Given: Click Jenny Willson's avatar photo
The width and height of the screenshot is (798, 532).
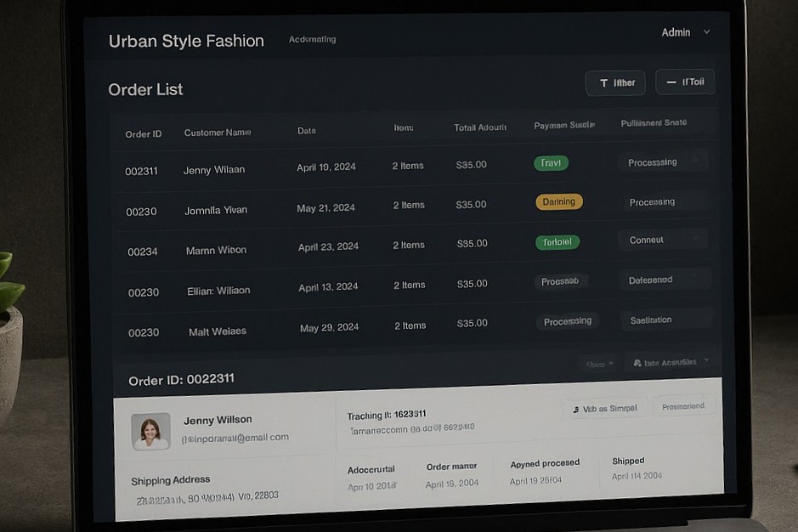Looking at the screenshot, I should pos(150,431).
